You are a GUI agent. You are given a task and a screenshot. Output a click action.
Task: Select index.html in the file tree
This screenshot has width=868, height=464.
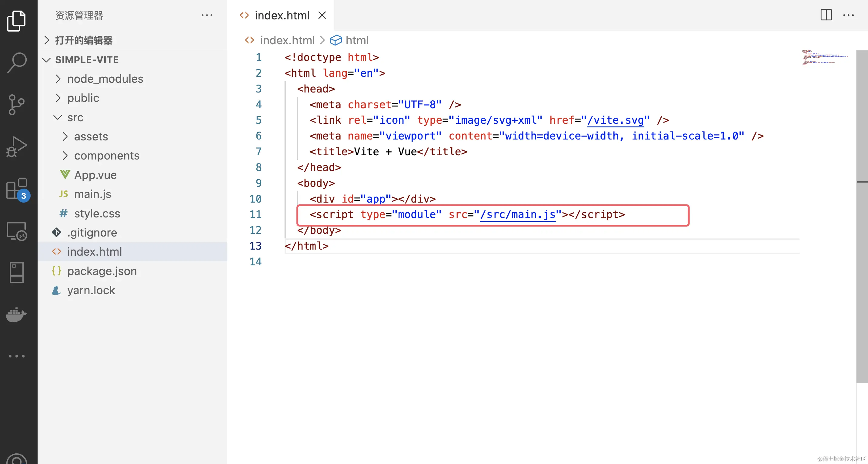[132, 251]
